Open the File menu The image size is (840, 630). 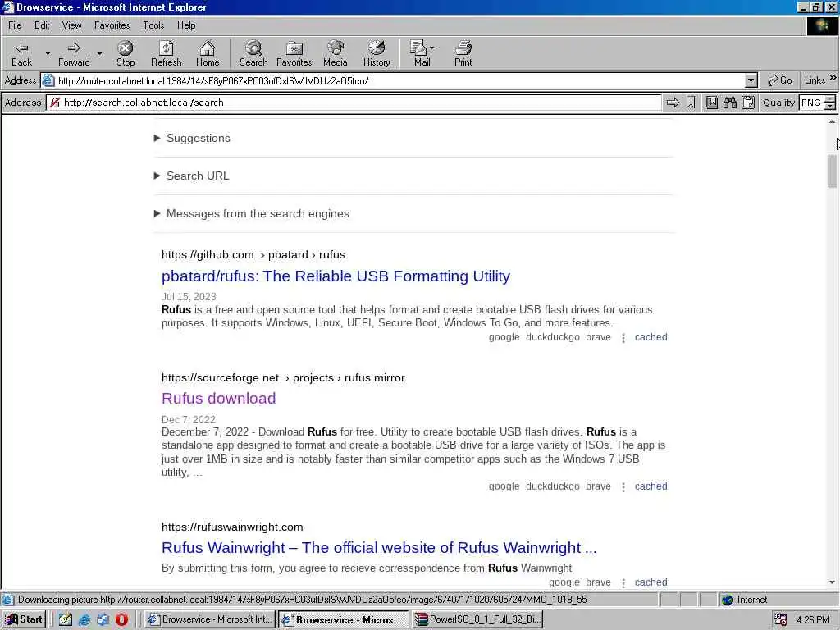pos(15,25)
